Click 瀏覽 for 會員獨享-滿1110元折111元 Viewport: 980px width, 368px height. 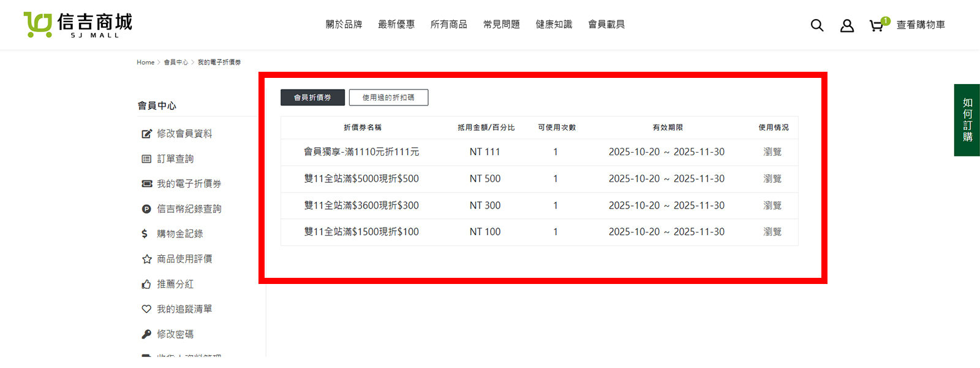[x=772, y=152]
